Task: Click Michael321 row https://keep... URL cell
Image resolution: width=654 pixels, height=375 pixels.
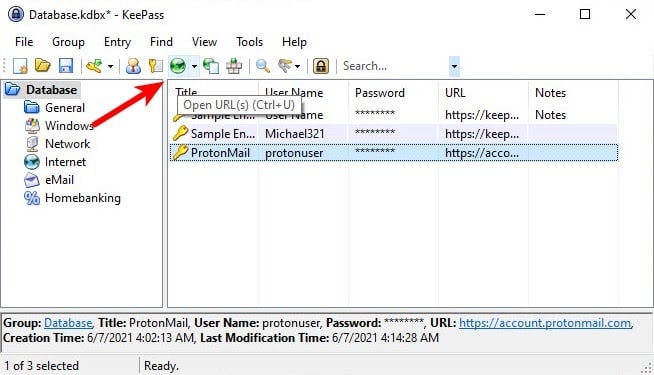Action: tap(482, 134)
